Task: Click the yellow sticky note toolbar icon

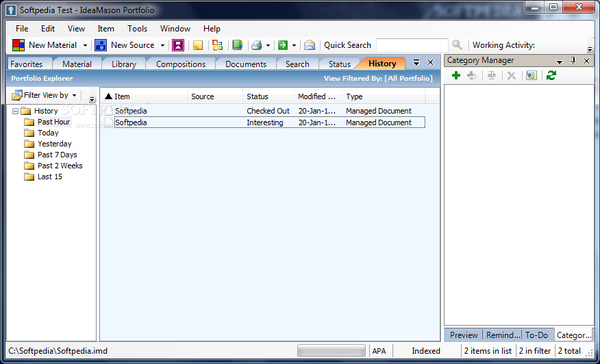Action: click(x=198, y=45)
